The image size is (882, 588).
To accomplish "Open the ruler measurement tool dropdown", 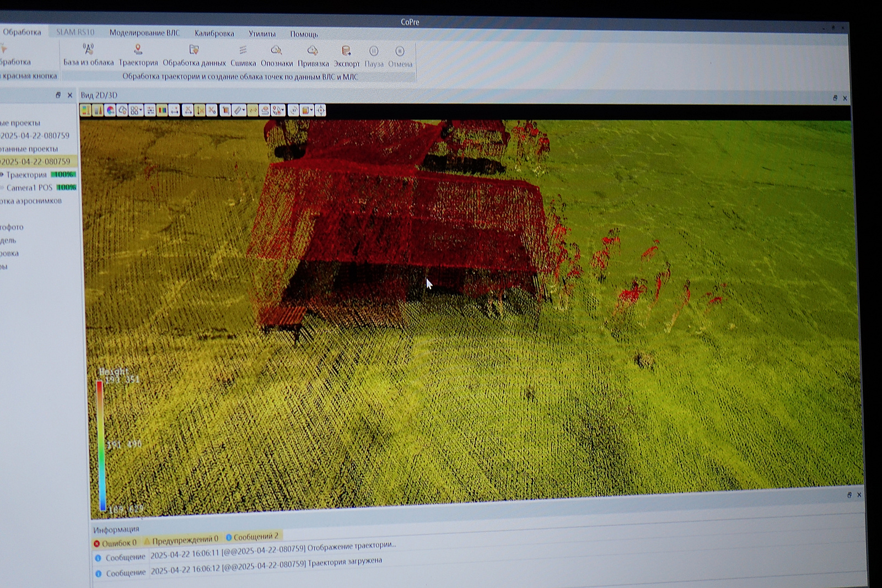I will [239, 111].
